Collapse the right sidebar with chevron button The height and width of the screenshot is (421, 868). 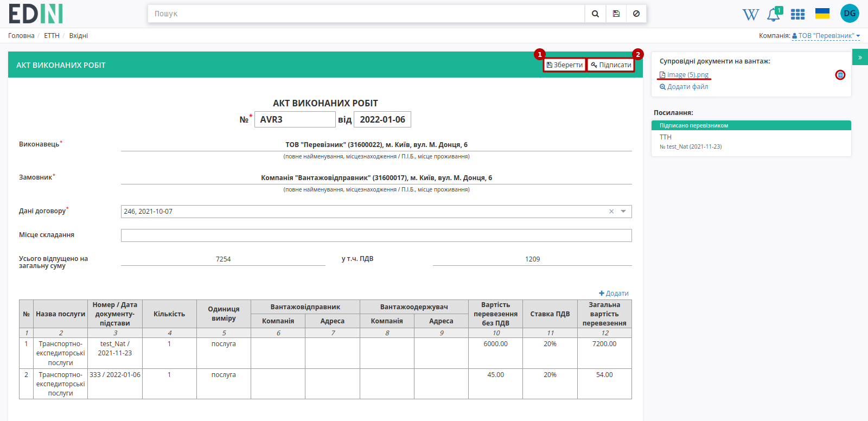click(x=860, y=57)
